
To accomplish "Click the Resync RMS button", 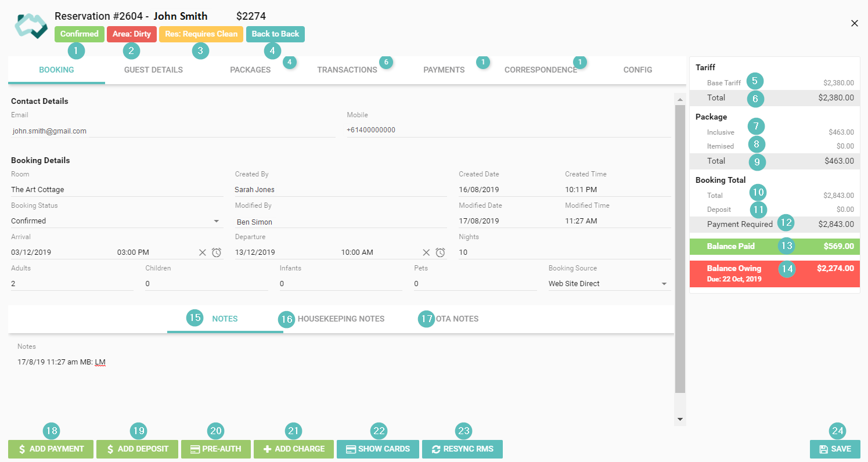I will [x=462, y=449].
